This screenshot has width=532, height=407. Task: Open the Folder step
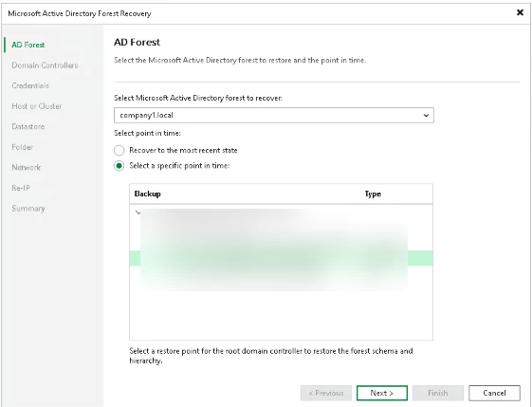(22, 147)
